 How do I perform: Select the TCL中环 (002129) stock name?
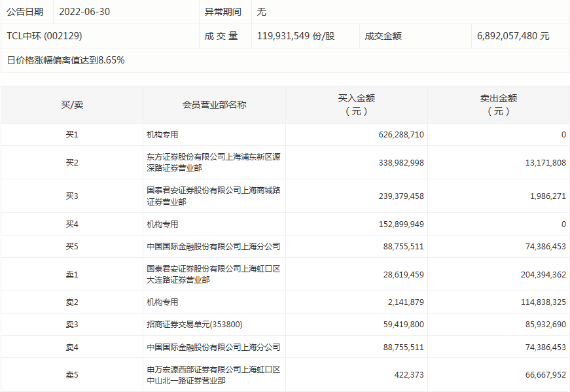coord(44,36)
